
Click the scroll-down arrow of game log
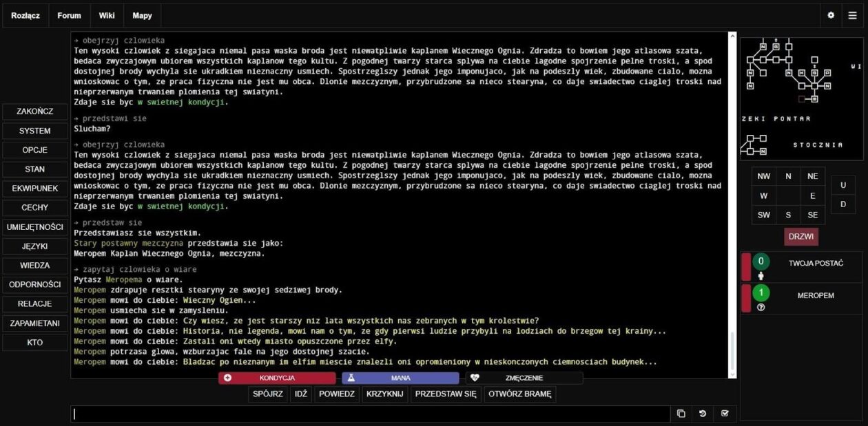click(732, 374)
